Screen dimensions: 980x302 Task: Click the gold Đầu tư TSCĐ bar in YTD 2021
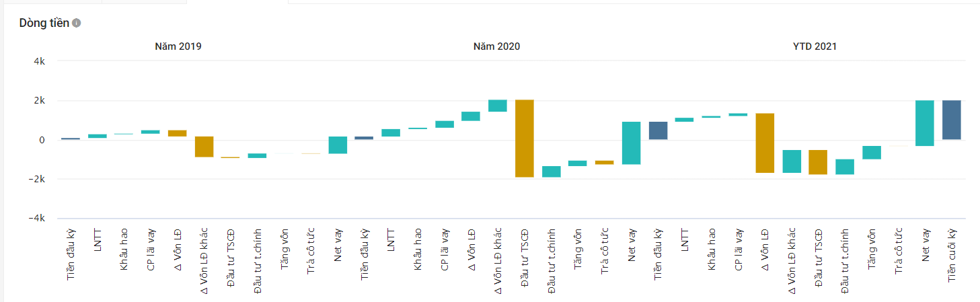point(818,162)
